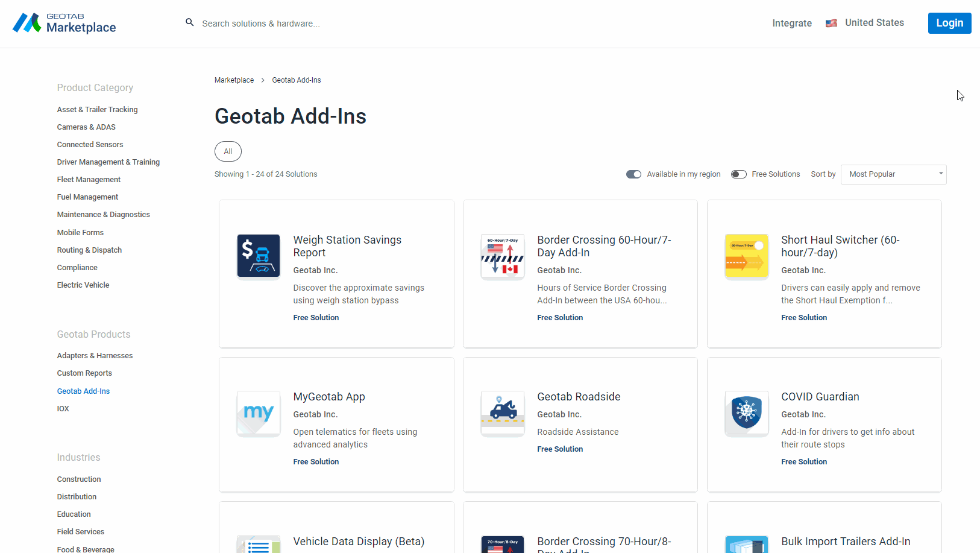Select the 'All' filter pill
The height and width of the screenshot is (553, 980).
click(228, 151)
